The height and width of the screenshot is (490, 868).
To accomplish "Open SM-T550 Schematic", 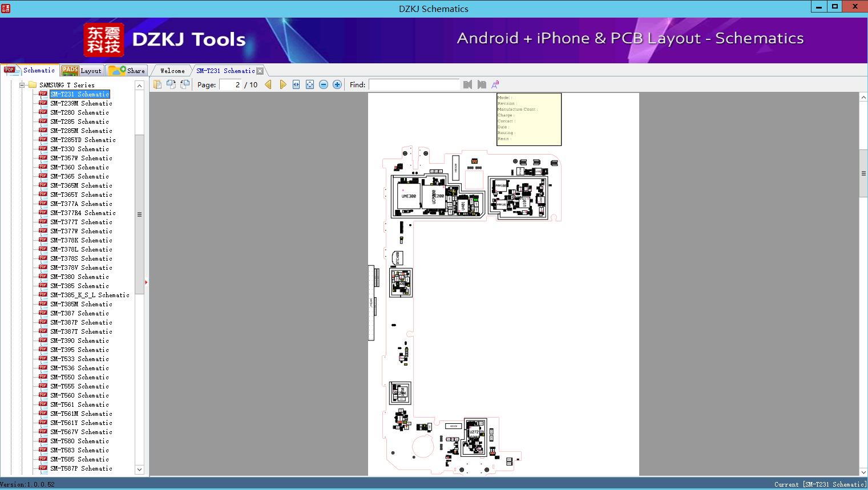I will coord(79,377).
